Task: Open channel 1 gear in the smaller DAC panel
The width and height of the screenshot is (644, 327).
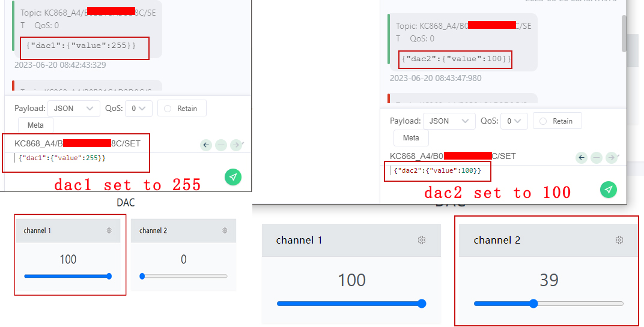Action: click(109, 230)
